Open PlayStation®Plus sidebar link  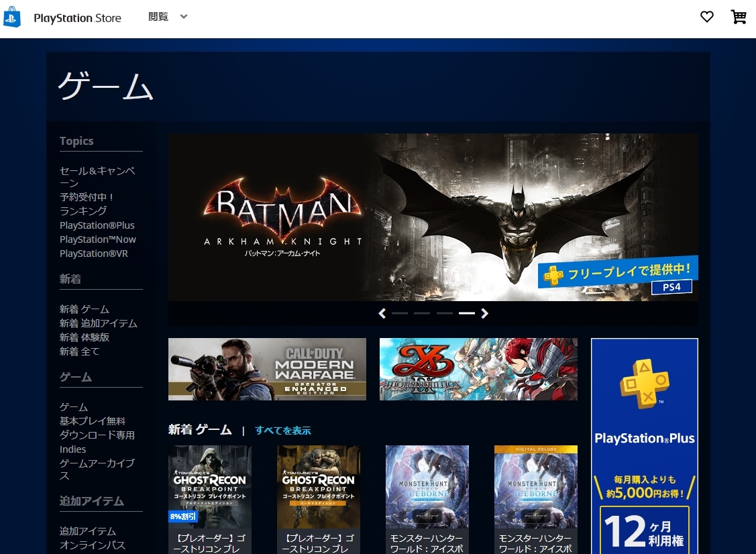97,225
